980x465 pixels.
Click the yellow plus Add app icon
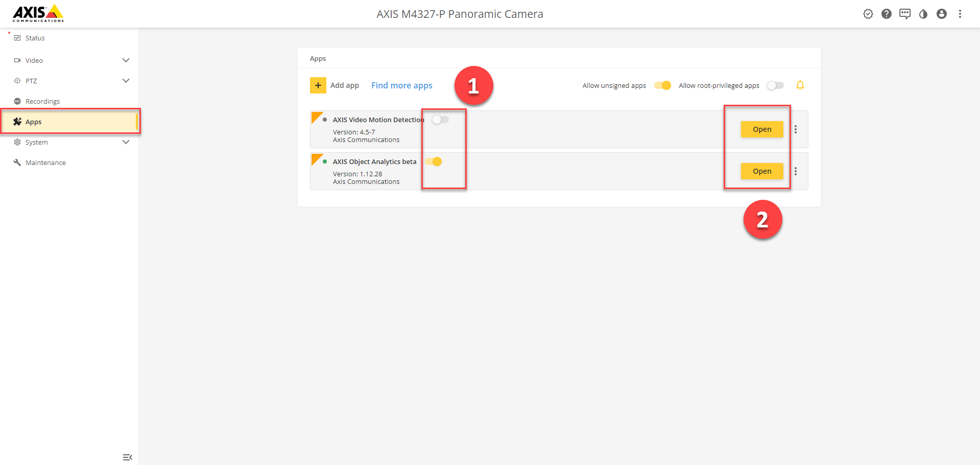318,85
